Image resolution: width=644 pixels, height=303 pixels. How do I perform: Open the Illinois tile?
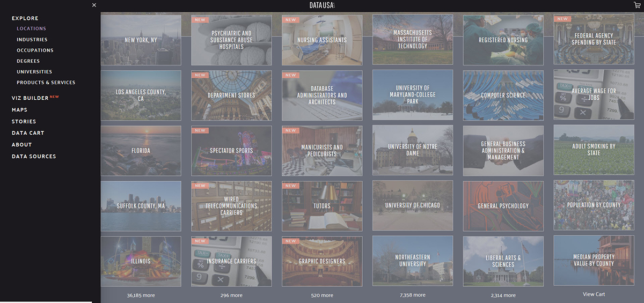[x=141, y=261]
